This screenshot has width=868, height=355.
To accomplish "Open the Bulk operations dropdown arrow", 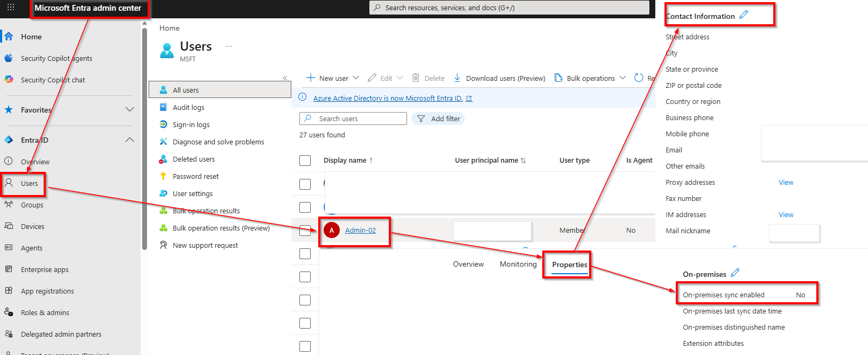I will (x=622, y=78).
